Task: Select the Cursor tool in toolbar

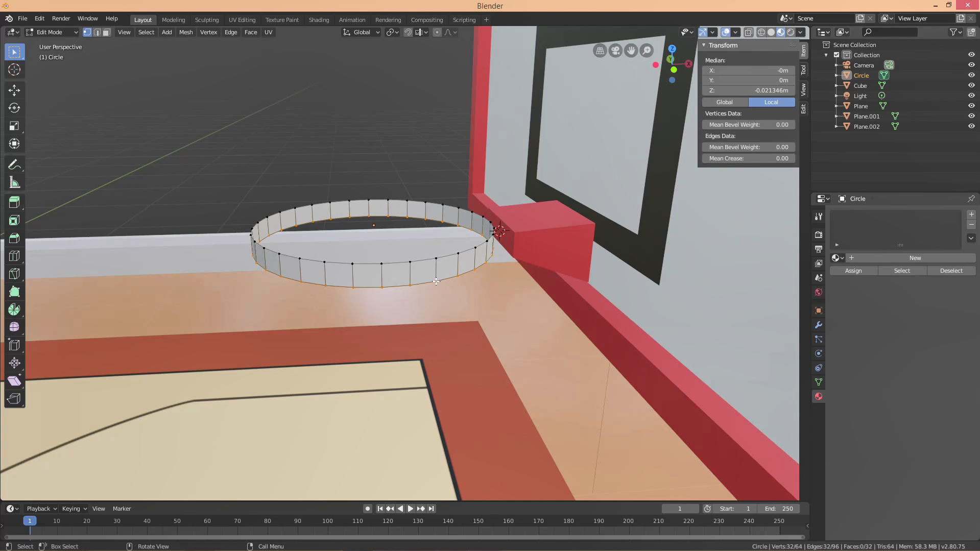Action: pyautogui.click(x=14, y=69)
